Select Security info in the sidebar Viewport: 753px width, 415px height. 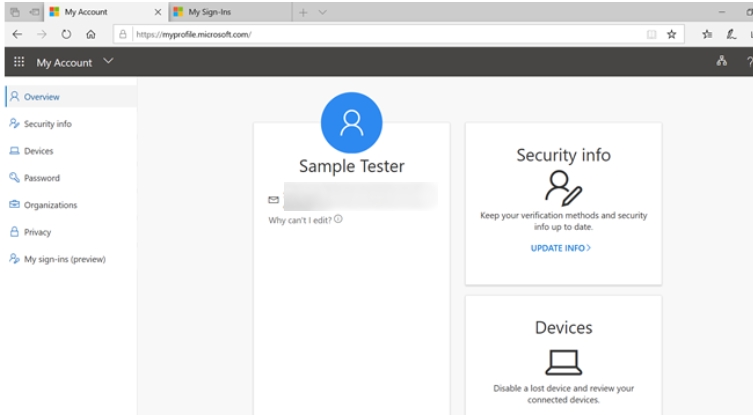point(47,124)
